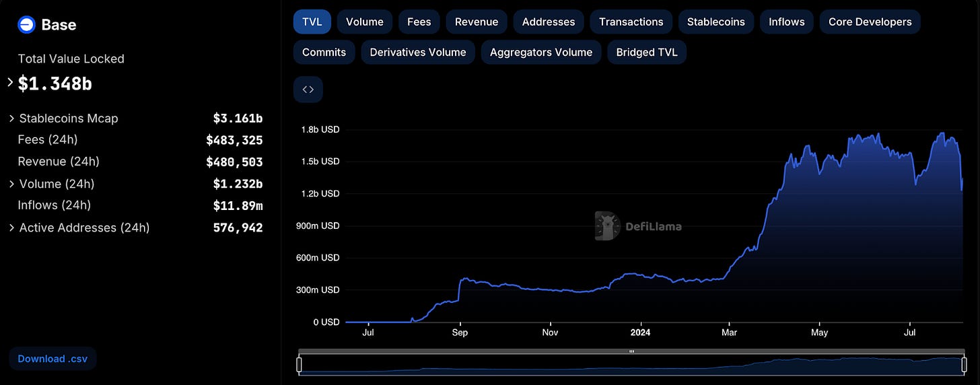
Task: Expand the Volume (24h) row
Action: [x=11, y=184]
